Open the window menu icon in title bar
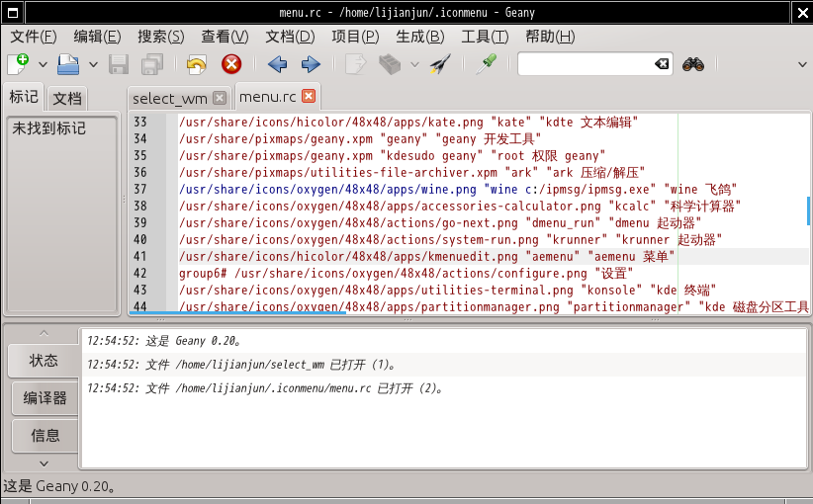This screenshot has width=813, height=504. pos(13,13)
